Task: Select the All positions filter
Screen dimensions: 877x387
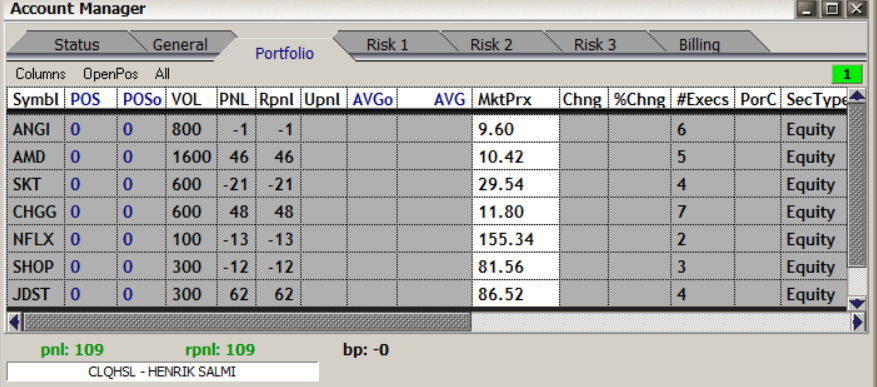Action: point(162,74)
